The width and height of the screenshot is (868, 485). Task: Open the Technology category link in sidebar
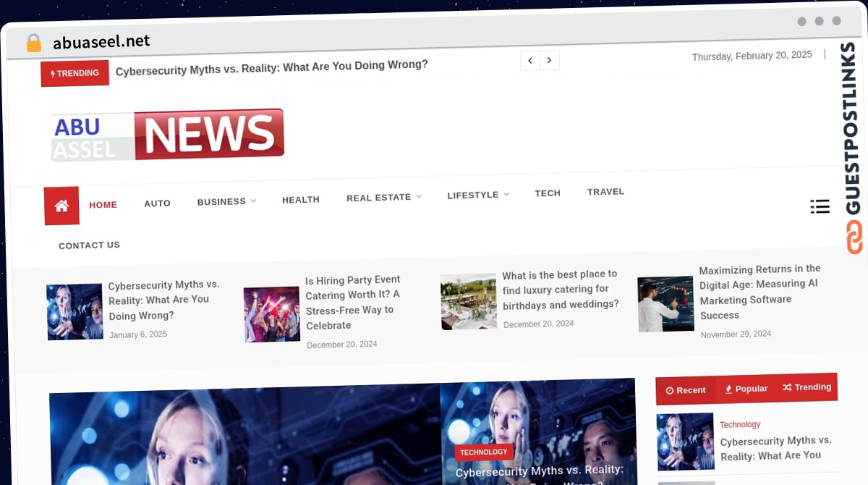(x=740, y=424)
